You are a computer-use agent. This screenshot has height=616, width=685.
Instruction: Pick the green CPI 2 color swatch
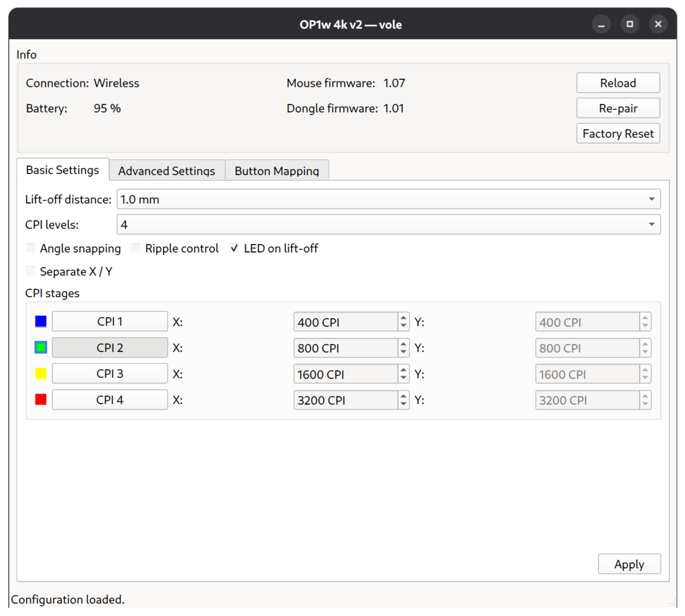point(41,347)
